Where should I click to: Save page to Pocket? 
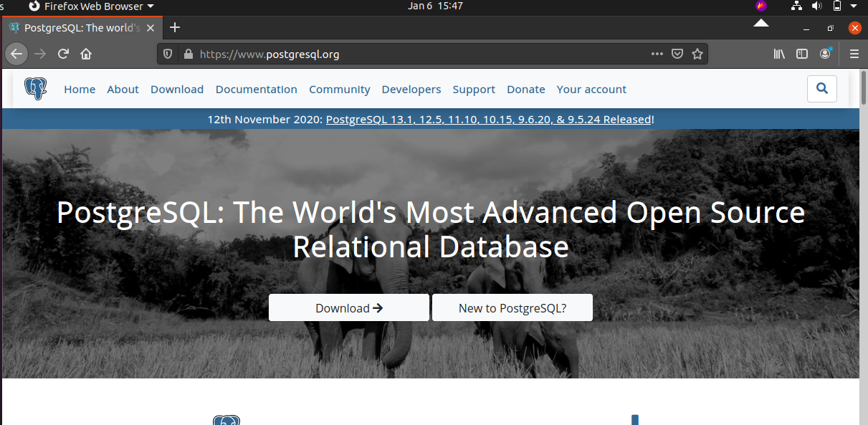[677, 54]
